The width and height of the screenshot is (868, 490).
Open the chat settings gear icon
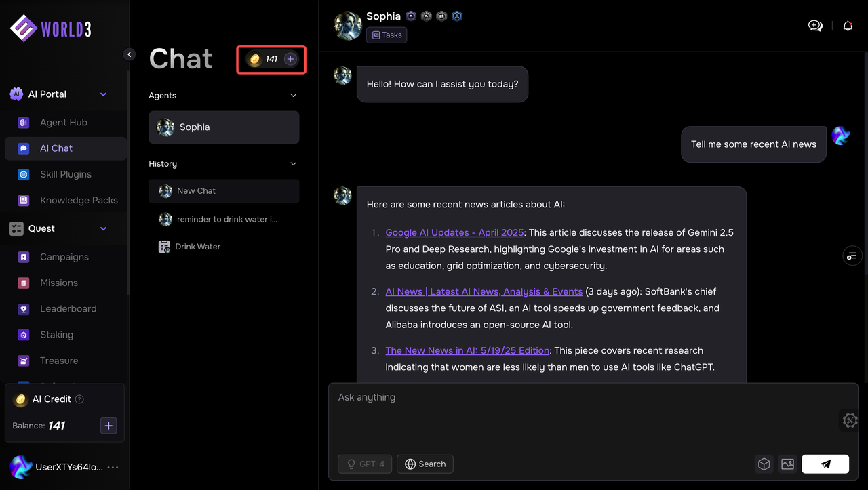point(850,420)
